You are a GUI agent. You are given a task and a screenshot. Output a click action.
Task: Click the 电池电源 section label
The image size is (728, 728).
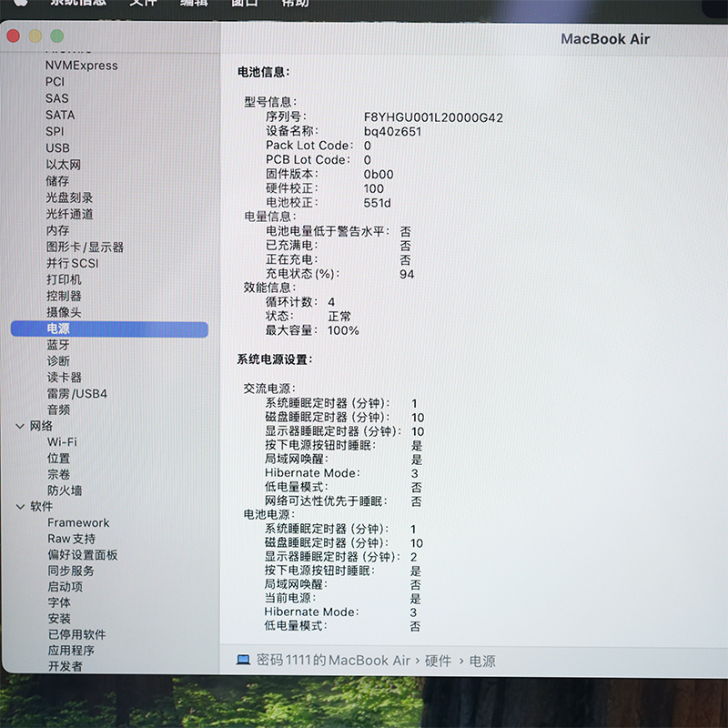point(269,514)
